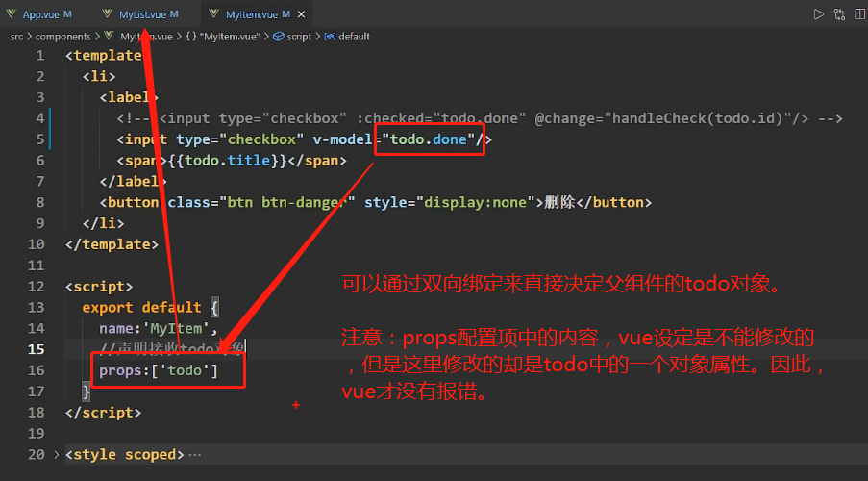Place cursor on the <li> opening tag
The image size is (868, 481).
click(99, 76)
